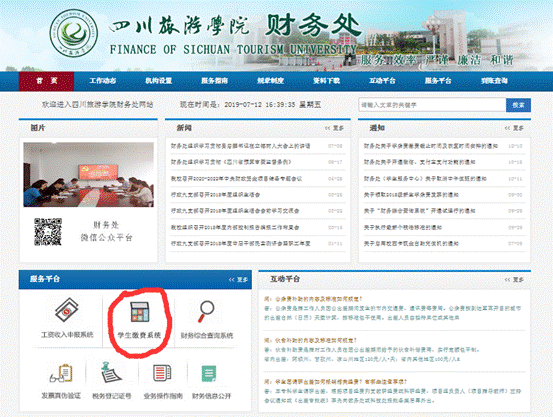This screenshot has width=553, height=417.
Task: Expand 更多 in the 服务平台 panel
Action: click(x=238, y=279)
